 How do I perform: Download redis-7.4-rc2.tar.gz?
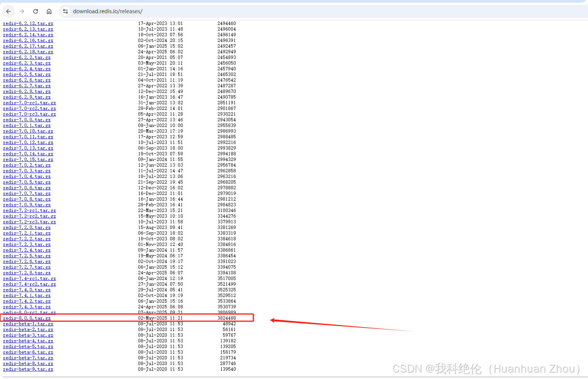coord(29,284)
